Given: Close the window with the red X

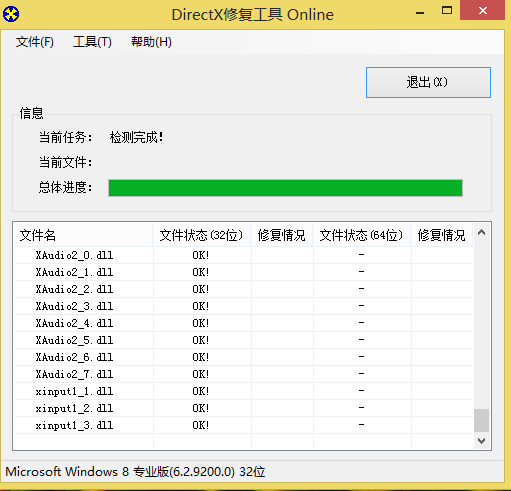Looking at the screenshot, I should [482, 10].
